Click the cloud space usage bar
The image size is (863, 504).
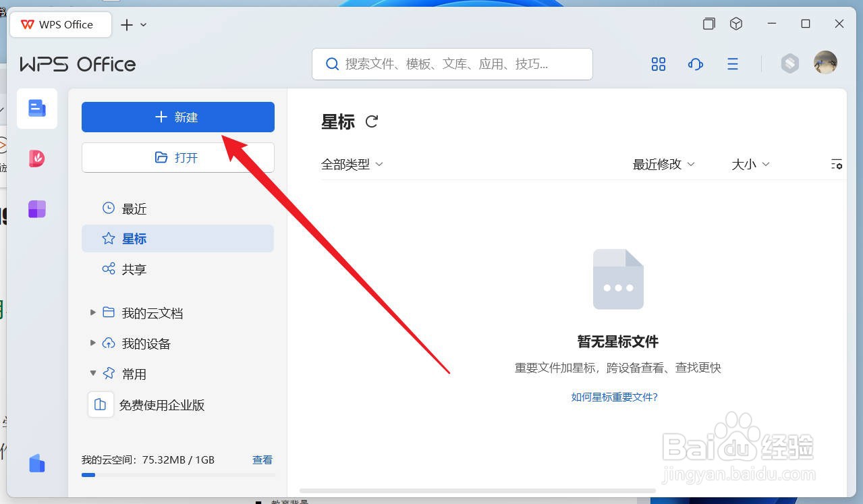click(x=178, y=475)
